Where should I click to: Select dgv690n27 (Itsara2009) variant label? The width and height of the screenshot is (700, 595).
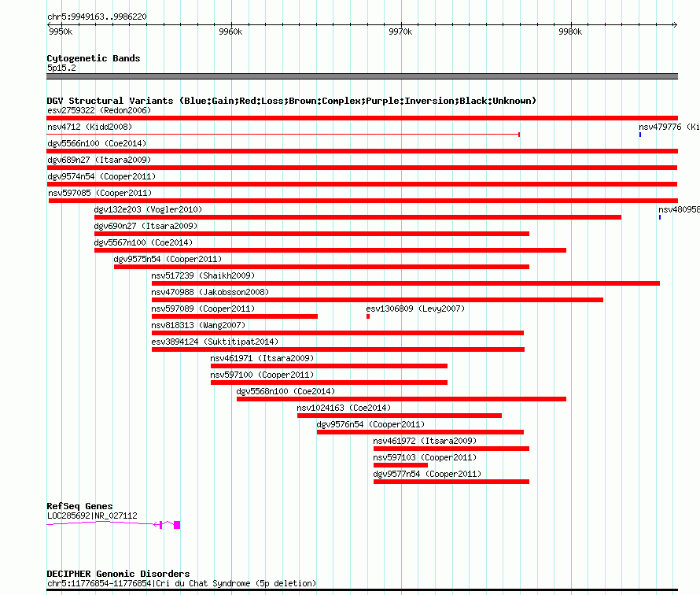click(146, 226)
